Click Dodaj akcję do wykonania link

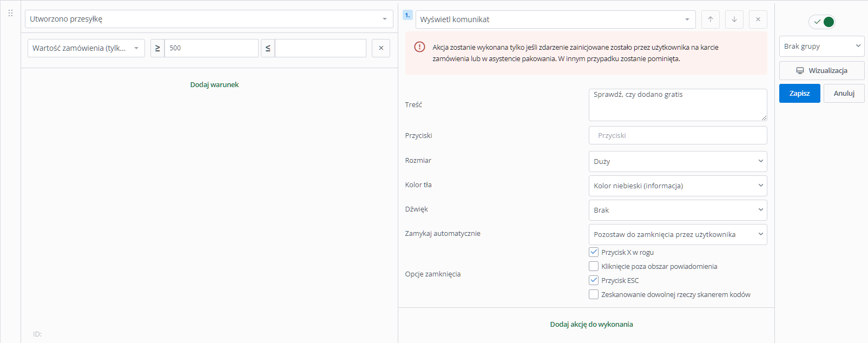pos(591,324)
